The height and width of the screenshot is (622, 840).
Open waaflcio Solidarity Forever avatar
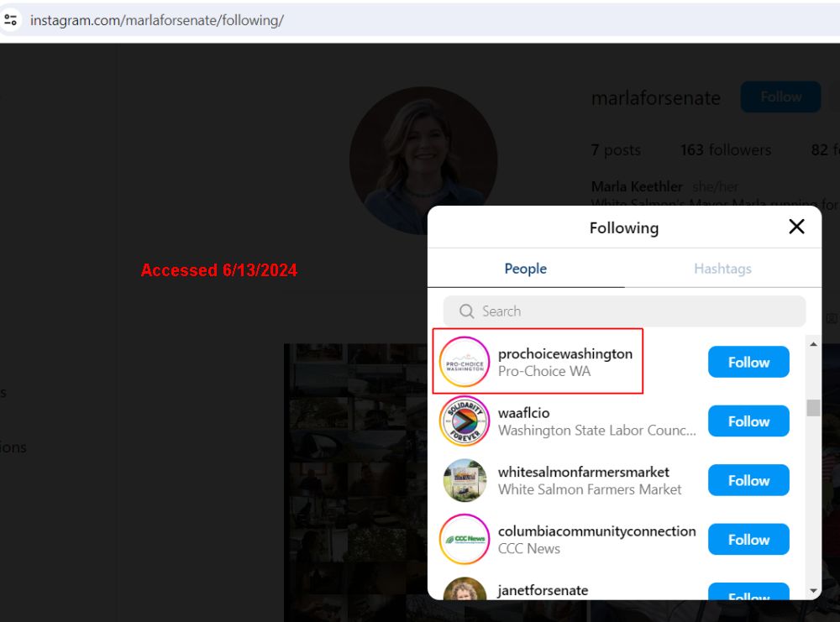click(465, 421)
